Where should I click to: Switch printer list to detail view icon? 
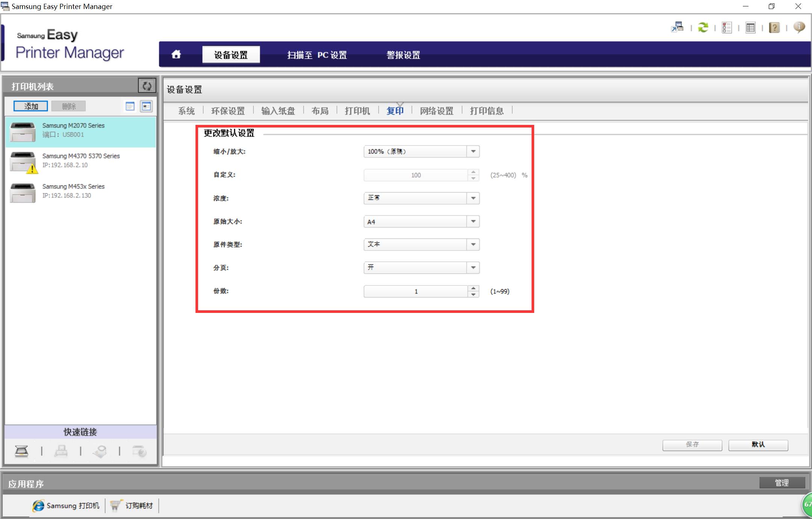146,106
